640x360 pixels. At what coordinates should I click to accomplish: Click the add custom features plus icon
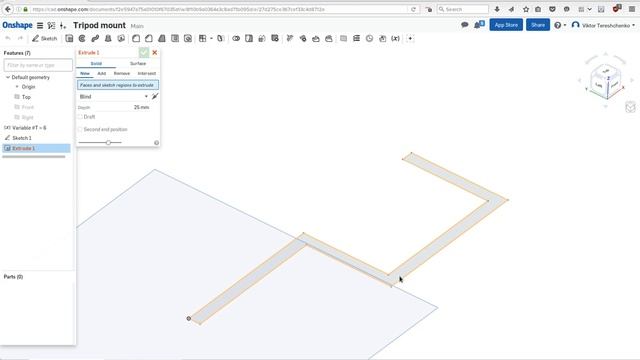point(410,38)
